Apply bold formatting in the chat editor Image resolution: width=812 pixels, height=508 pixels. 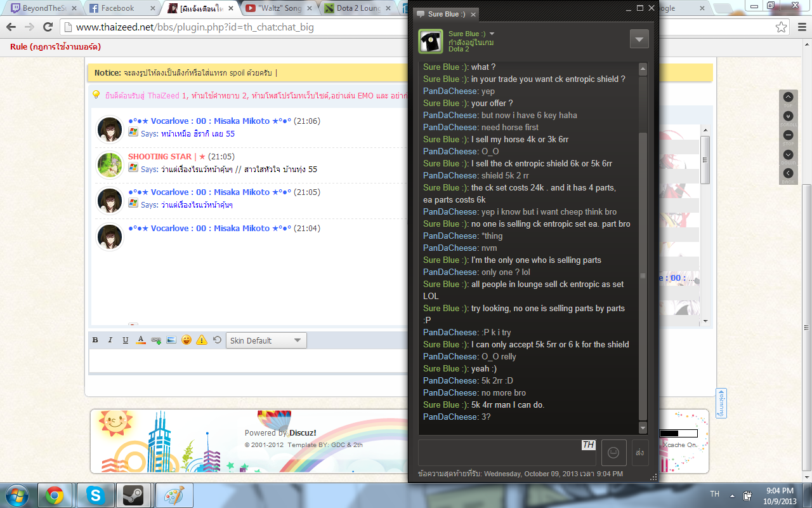pos(95,340)
